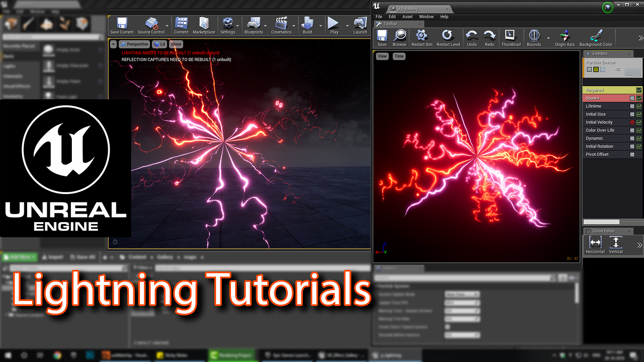Viewport: 644px width, 362px height.
Task: Click the View button in the Cascade preview
Action: tap(382, 56)
